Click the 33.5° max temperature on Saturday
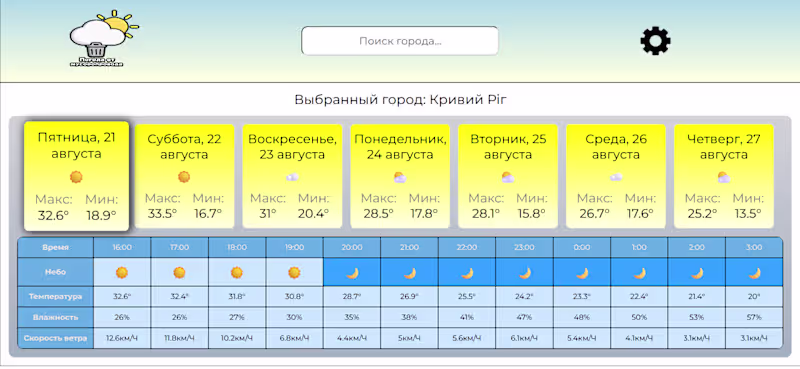 (x=162, y=213)
